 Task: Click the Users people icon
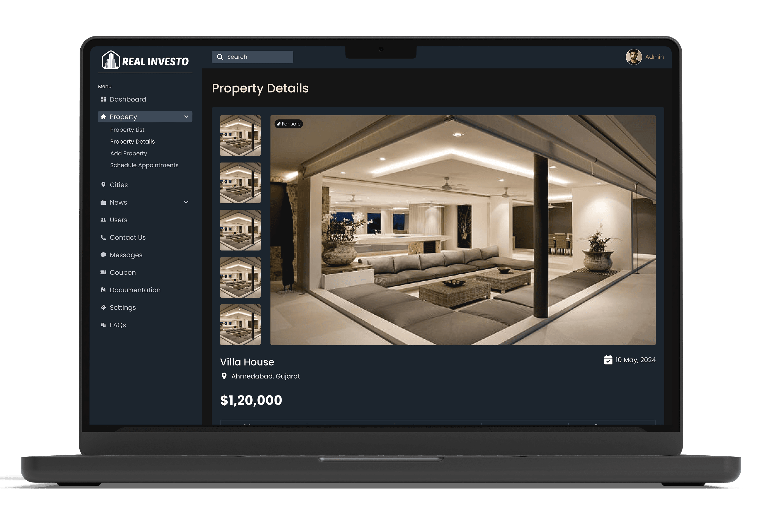pyautogui.click(x=103, y=220)
